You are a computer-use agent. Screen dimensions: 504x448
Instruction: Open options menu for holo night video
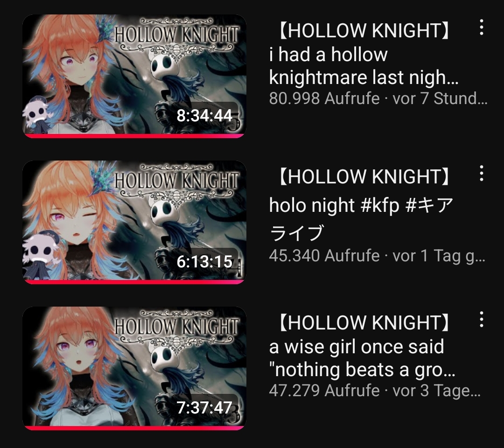[x=481, y=173]
